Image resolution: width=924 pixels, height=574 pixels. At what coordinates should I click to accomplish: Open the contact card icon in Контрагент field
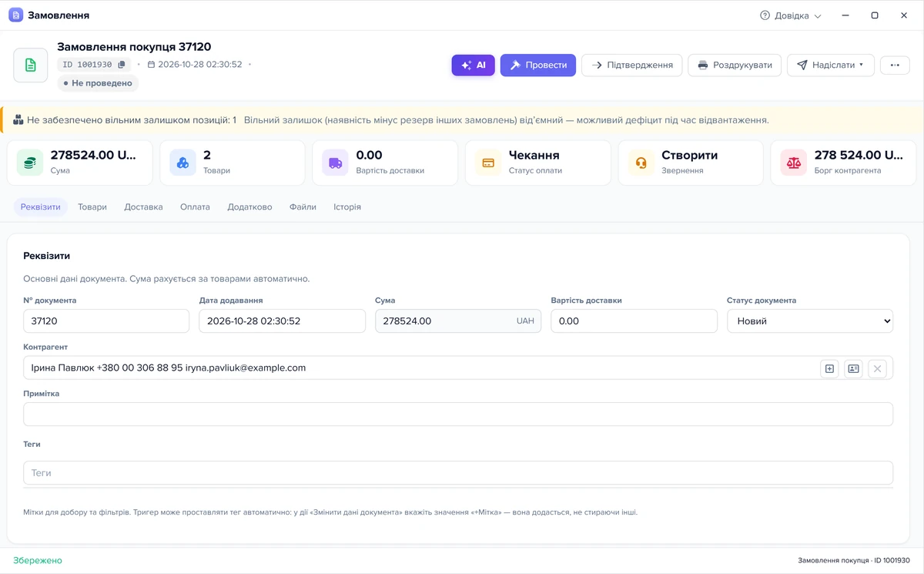tap(853, 369)
